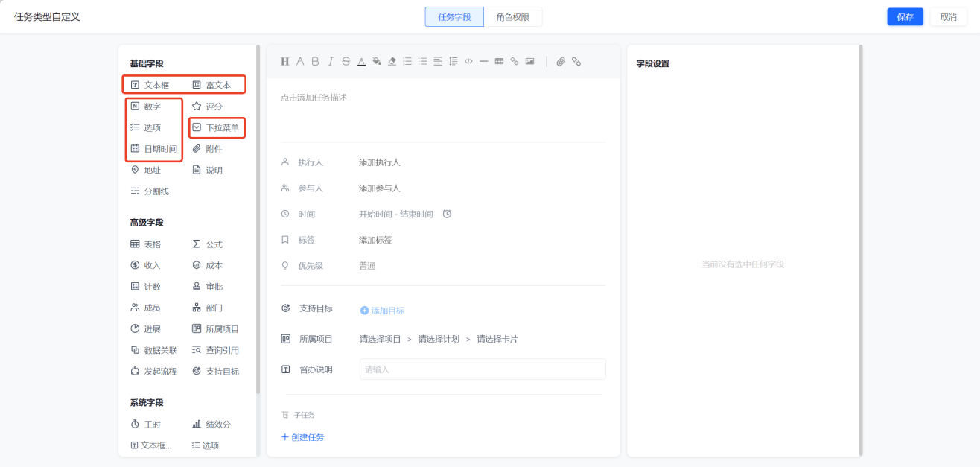Image resolution: width=980 pixels, height=467 pixels.
Task: Open the 请选择计划 selector
Action: coord(439,339)
